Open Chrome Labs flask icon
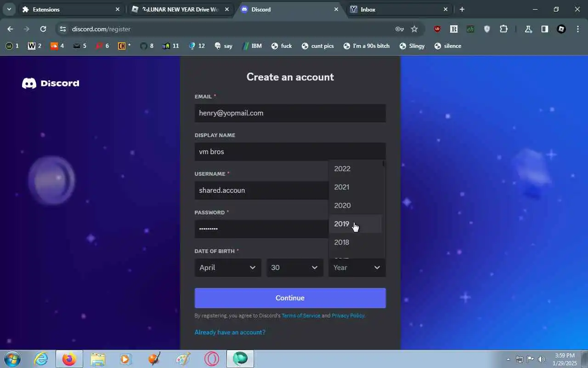 click(x=528, y=29)
